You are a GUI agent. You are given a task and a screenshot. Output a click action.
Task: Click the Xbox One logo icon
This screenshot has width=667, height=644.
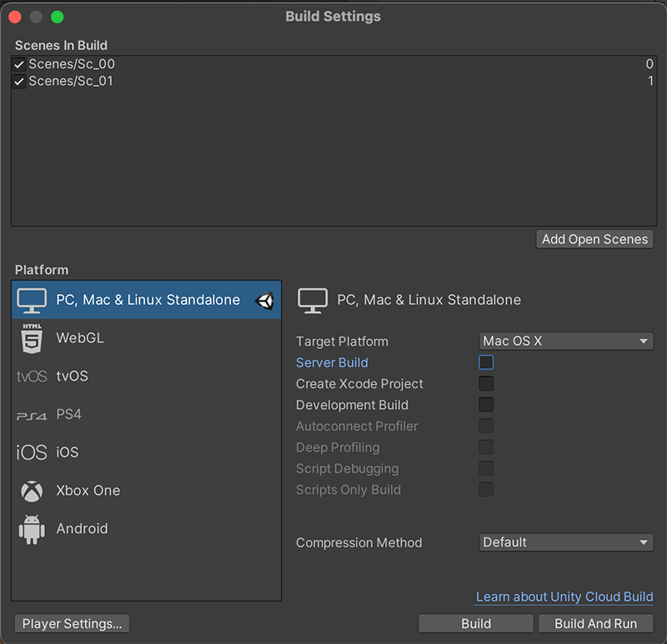pos(32,491)
